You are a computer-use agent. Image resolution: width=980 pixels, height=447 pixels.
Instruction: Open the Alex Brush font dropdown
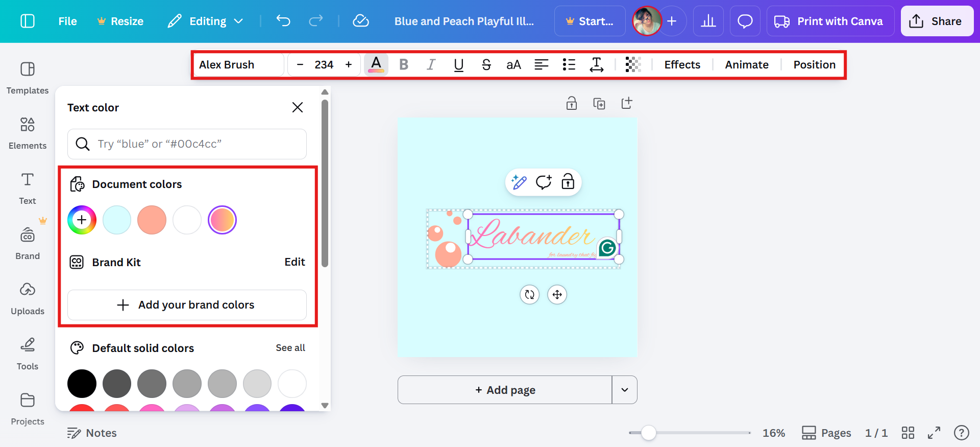(x=238, y=65)
